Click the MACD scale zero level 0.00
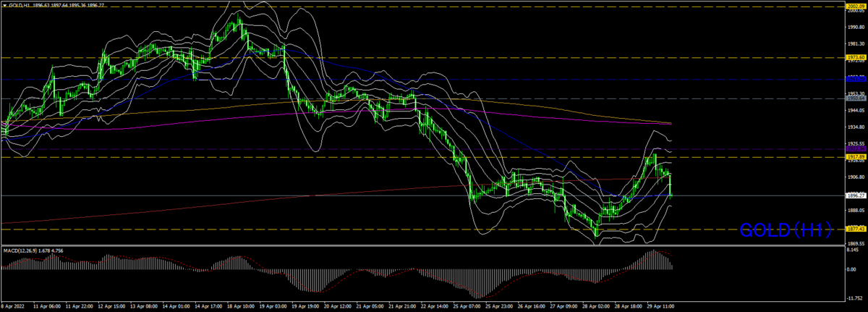 tap(852, 269)
